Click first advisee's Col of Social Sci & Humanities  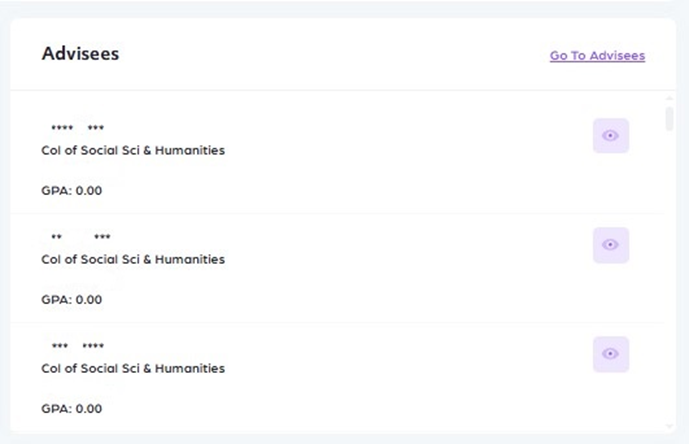pyautogui.click(x=132, y=151)
